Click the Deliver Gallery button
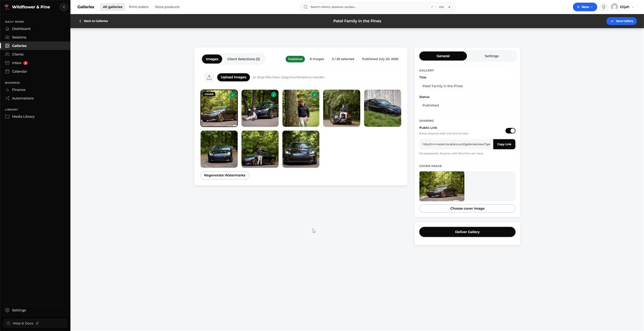644x331 pixels. pyautogui.click(x=467, y=232)
